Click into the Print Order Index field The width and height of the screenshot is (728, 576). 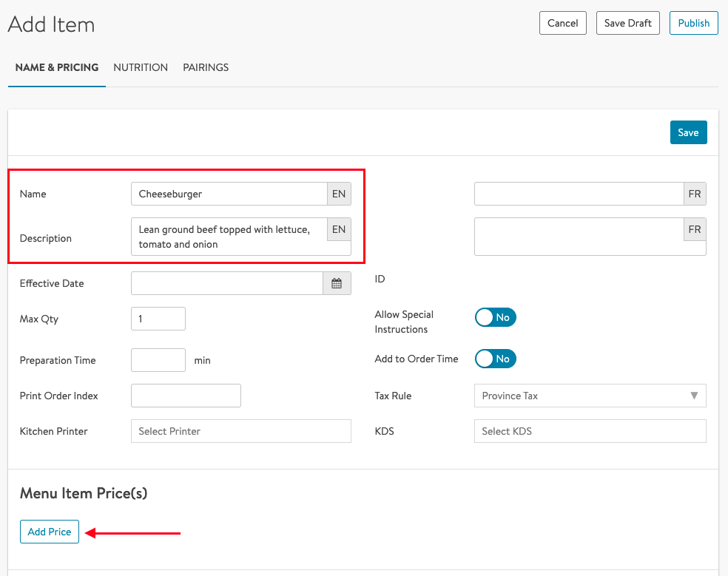186,396
